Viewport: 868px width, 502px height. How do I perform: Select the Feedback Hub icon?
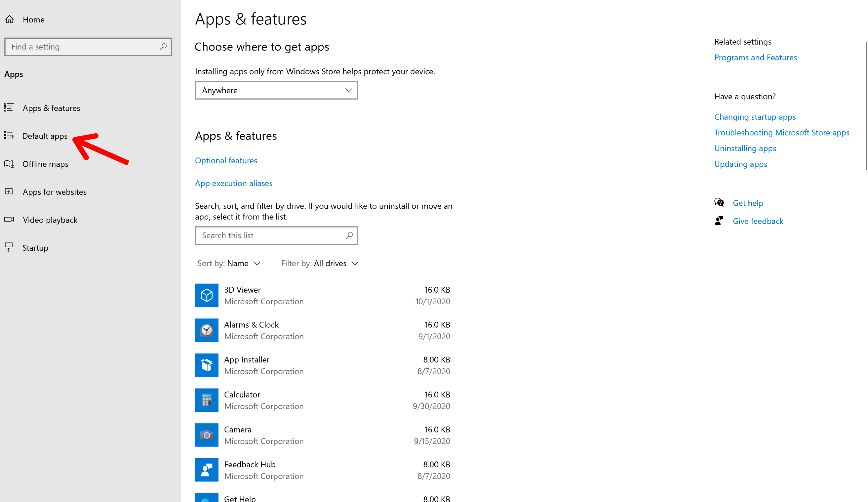pyautogui.click(x=207, y=470)
